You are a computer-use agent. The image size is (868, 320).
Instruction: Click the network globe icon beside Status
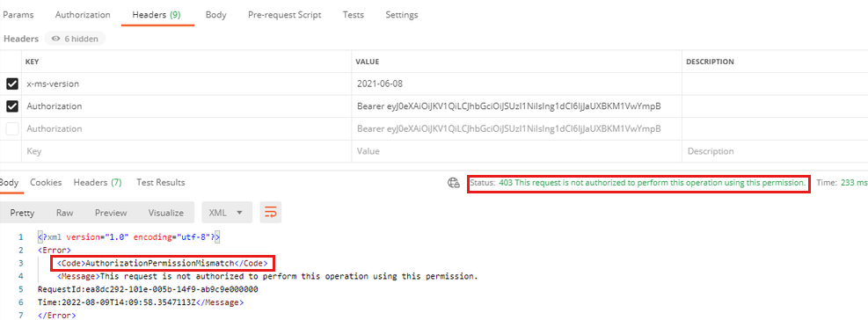click(454, 183)
